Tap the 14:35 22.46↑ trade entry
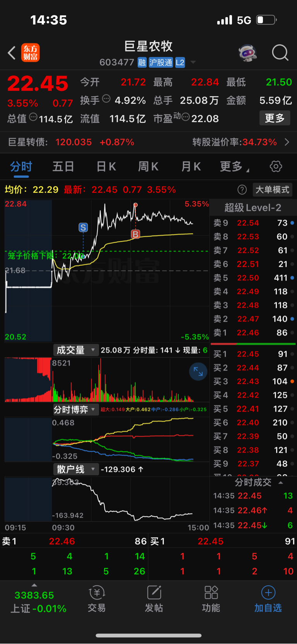Screen dimensions: 297x644 click(x=254, y=510)
